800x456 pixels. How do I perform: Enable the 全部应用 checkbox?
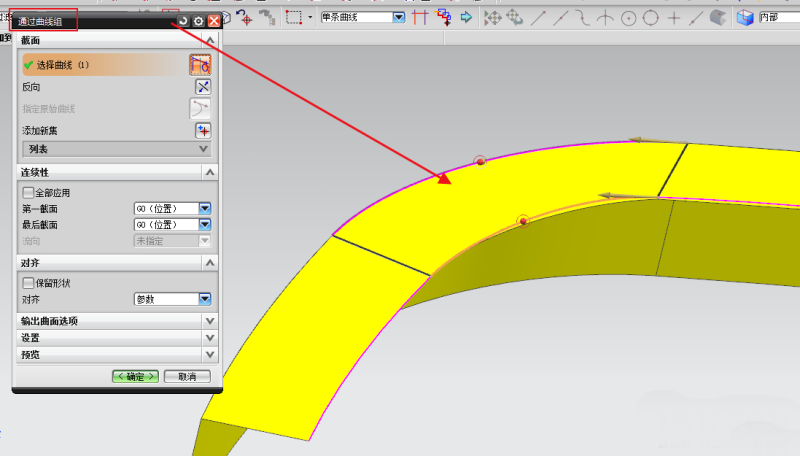point(28,192)
